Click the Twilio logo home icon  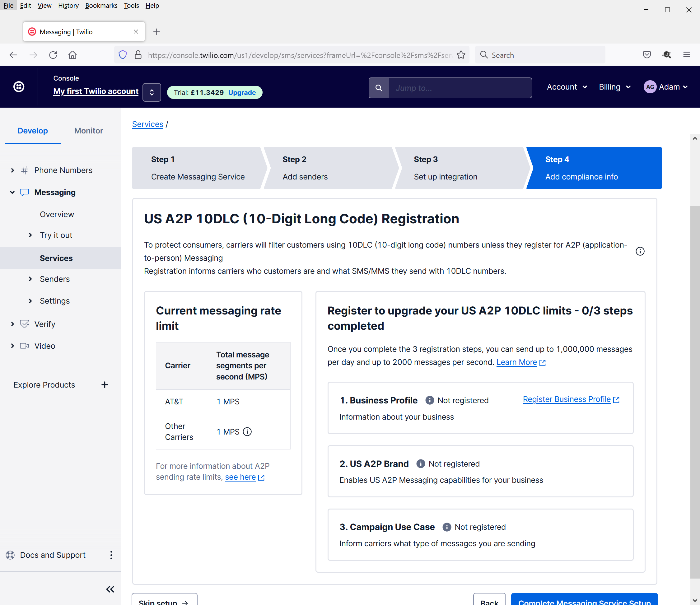tap(19, 87)
